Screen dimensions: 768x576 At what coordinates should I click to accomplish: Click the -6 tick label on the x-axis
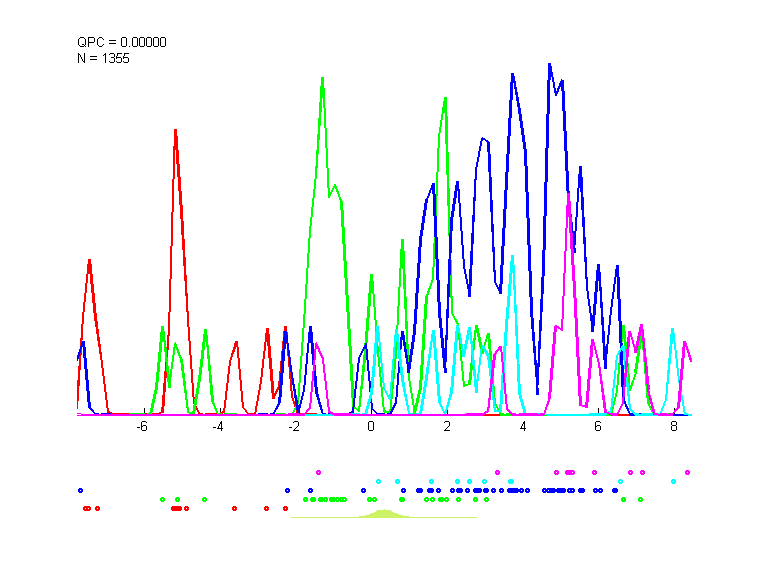tap(142, 427)
